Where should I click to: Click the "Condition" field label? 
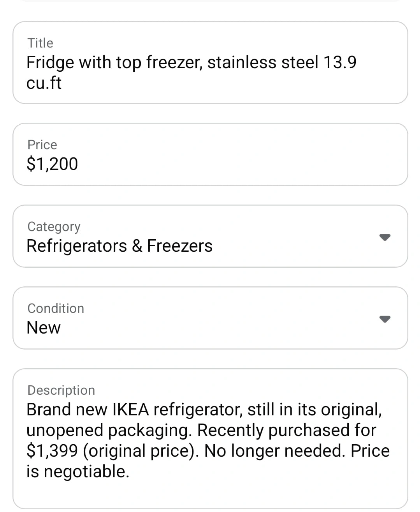(x=56, y=308)
